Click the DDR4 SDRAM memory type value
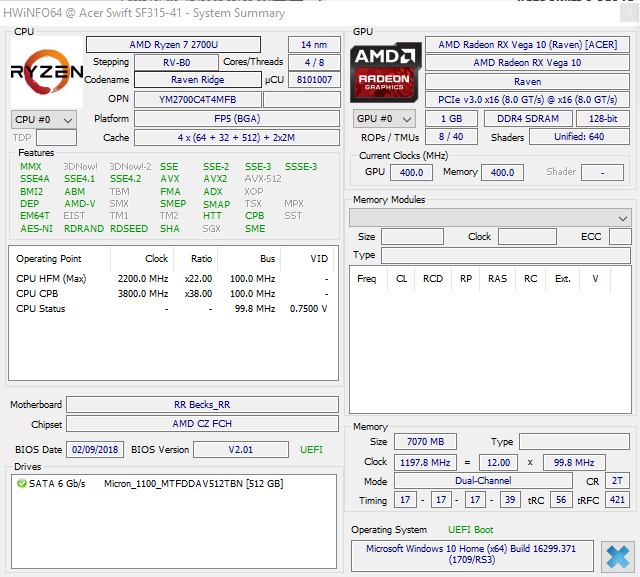This screenshot has width=640, height=577. coord(528,119)
